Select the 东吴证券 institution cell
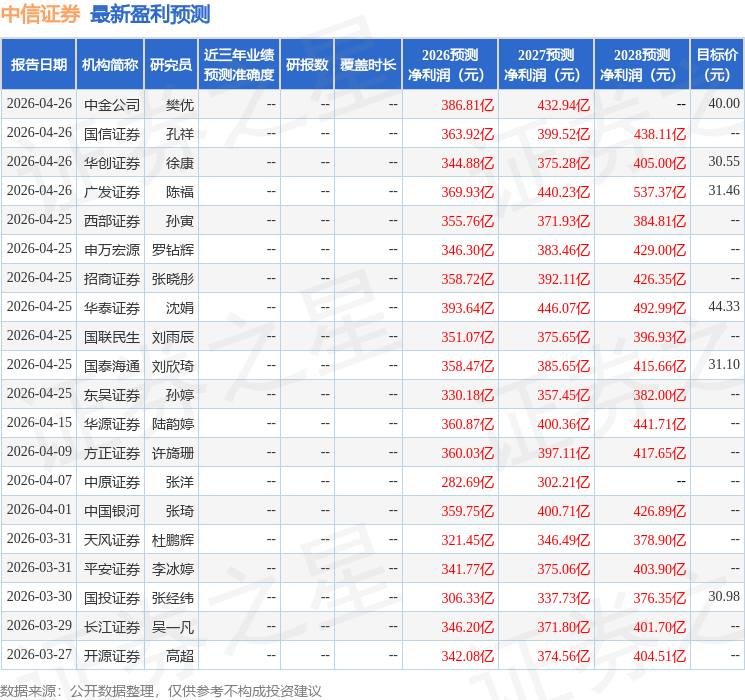Screen dimensions: 745x700 (112, 395)
